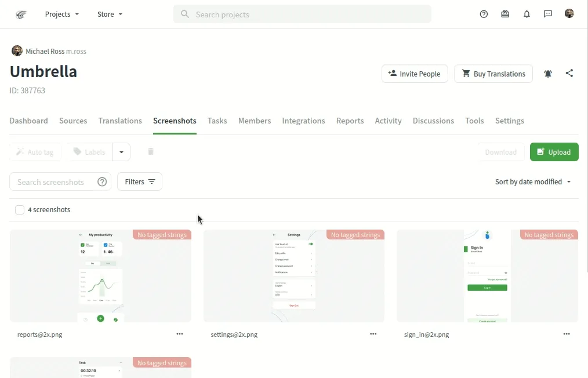Open the messages chat icon
The height and width of the screenshot is (378, 588).
click(548, 14)
